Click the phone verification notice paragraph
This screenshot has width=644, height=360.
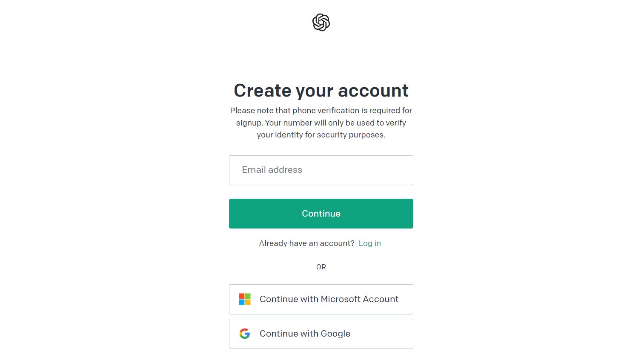(321, 123)
